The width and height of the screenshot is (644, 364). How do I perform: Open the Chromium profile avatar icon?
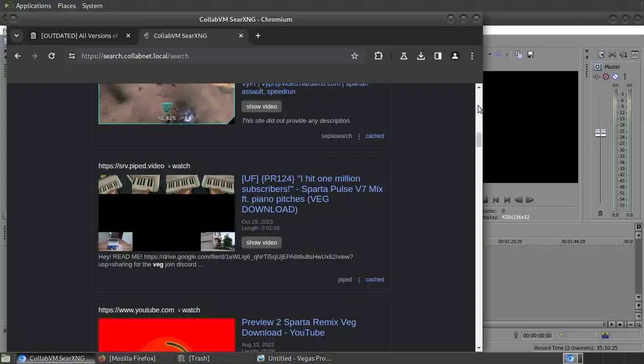point(455,56)
